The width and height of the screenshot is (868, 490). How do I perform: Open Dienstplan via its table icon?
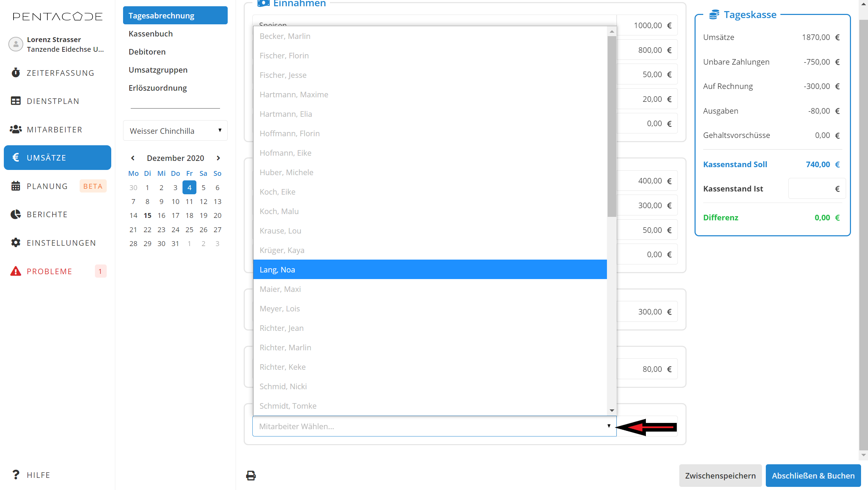click(16, 101)
